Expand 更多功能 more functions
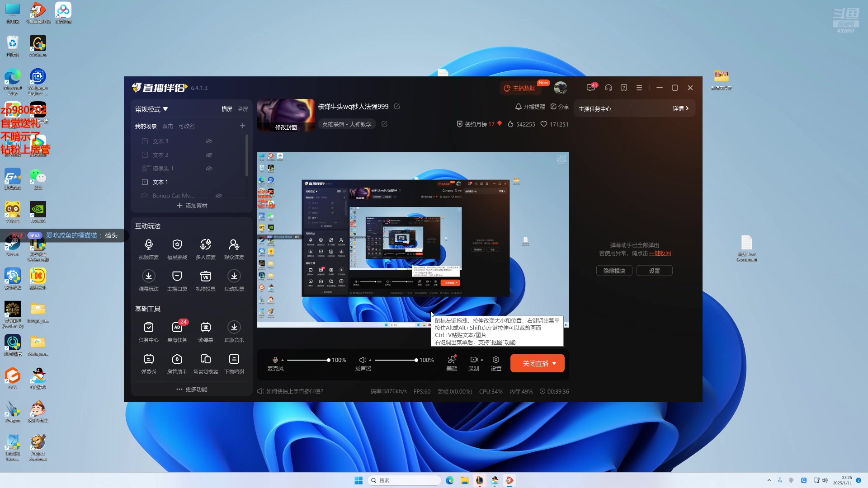This screenshot has width=868, height=488. [x=192, y=389]
